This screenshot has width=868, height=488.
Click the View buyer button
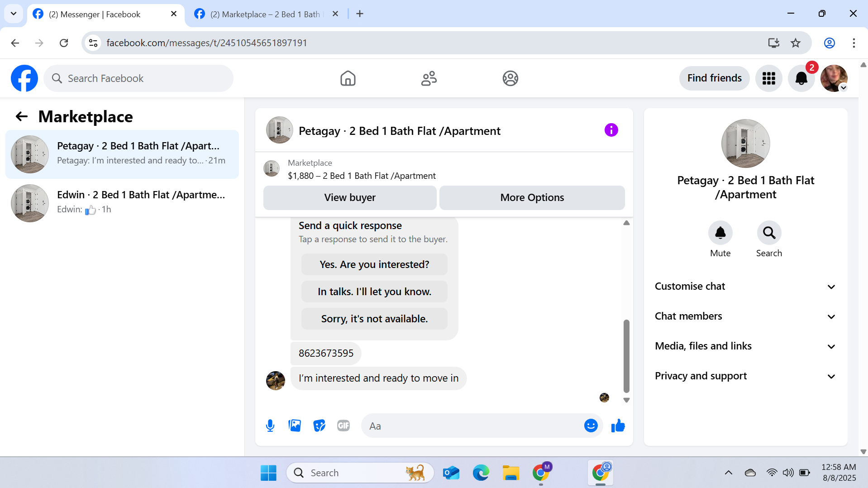(350, 197)
